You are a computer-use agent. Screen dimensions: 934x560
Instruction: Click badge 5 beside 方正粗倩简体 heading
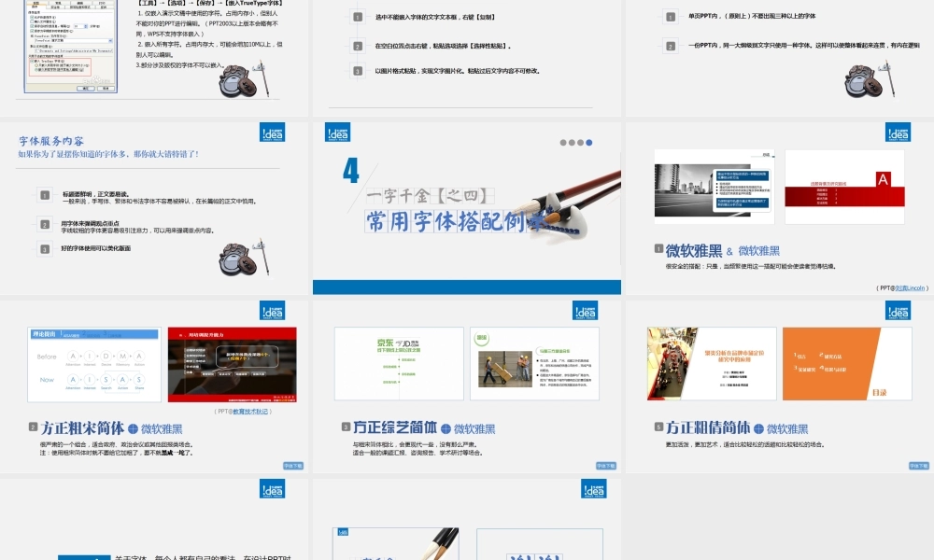(x=657, y=427)
